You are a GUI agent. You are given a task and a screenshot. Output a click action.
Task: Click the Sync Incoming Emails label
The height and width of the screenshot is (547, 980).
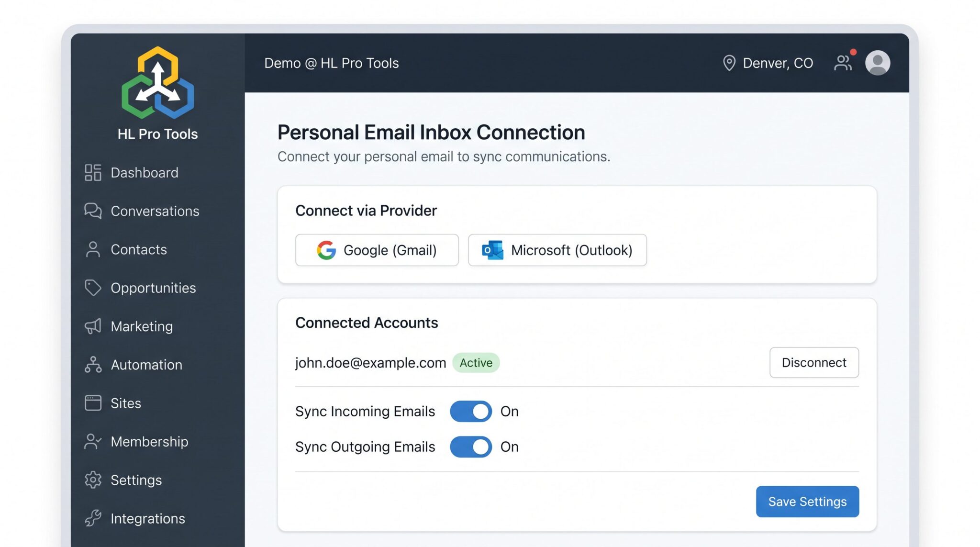[365, 412]
